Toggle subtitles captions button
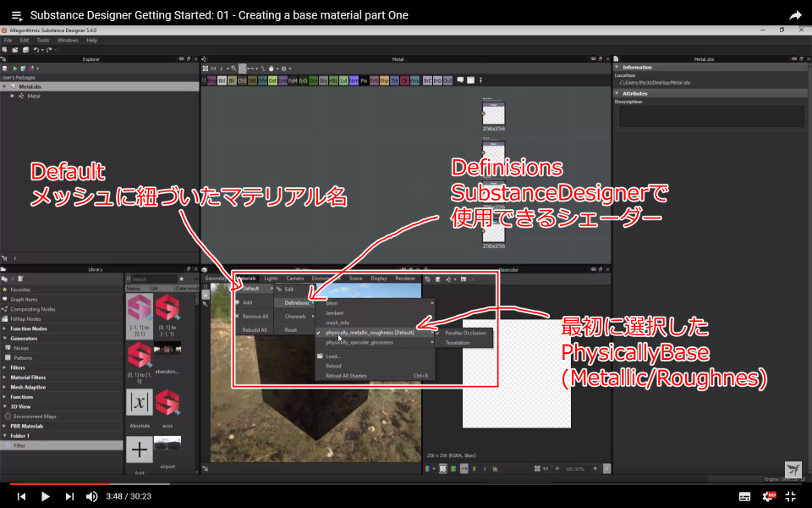This screenshot has height=508, width=812. click(x=744, y=497)
